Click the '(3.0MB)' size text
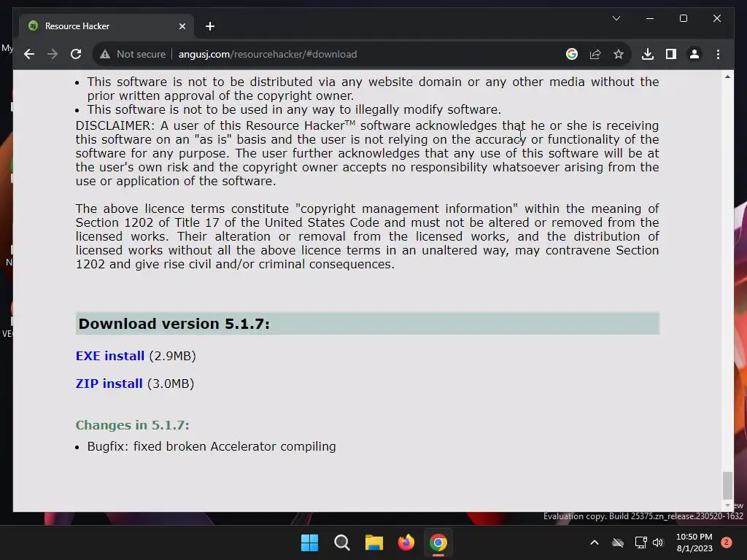The height and width of the screenshot is (560, 747). pyautogui.click(x=171, y=384)
